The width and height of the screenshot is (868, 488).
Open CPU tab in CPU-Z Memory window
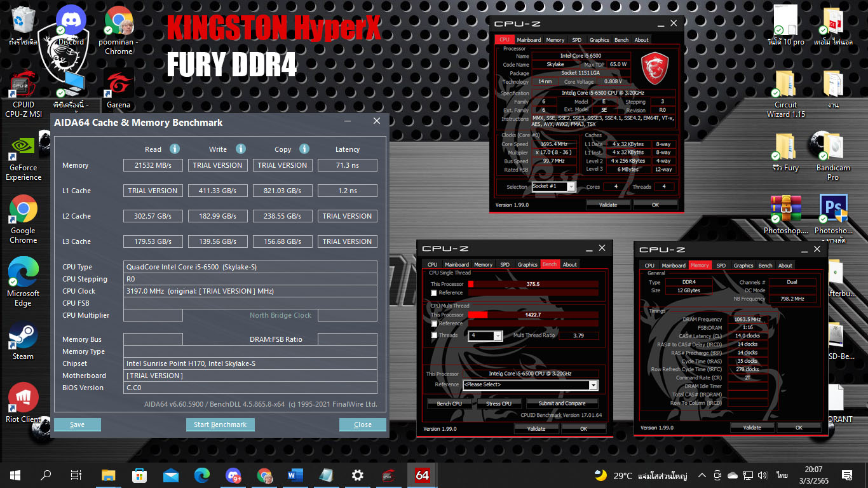point(649,265)
